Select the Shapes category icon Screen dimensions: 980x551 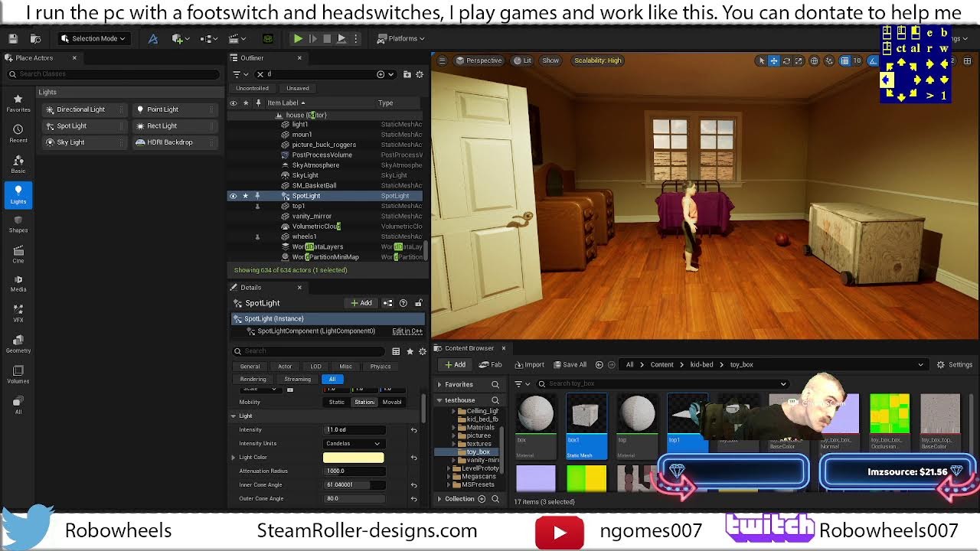18,224
